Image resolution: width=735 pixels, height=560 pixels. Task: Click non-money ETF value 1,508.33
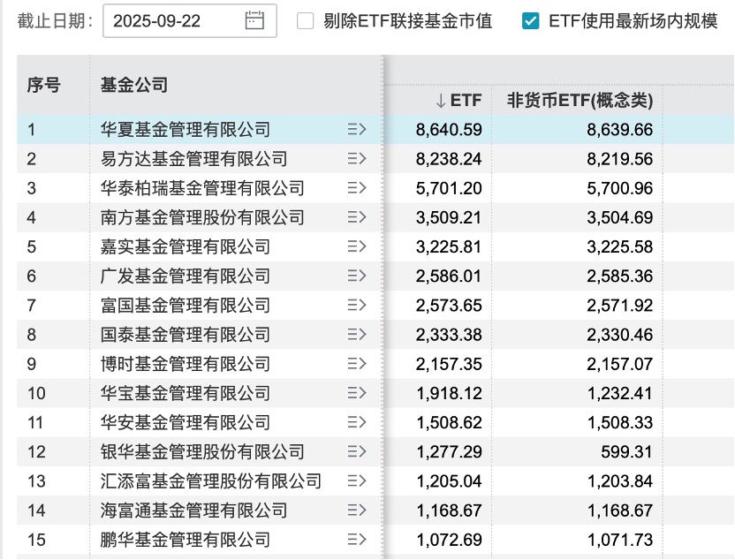coord(620,423)
